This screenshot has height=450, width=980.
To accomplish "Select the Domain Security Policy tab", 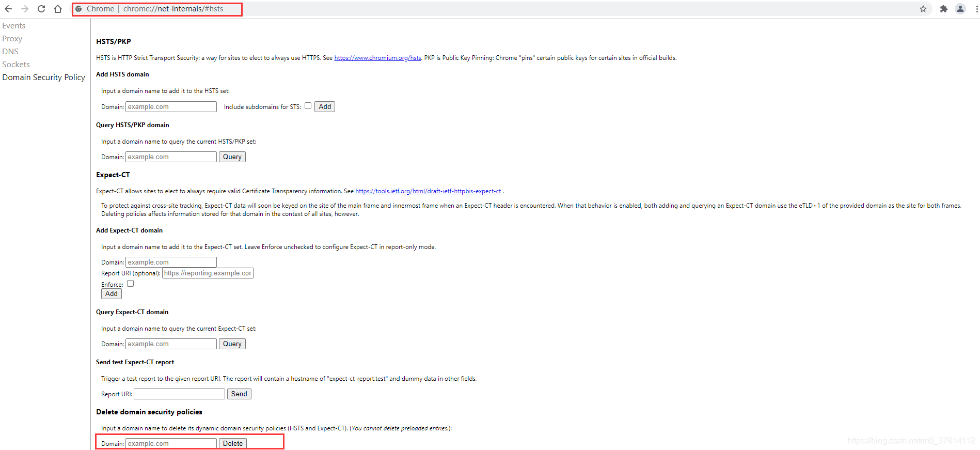I will [x=44, y=77].
